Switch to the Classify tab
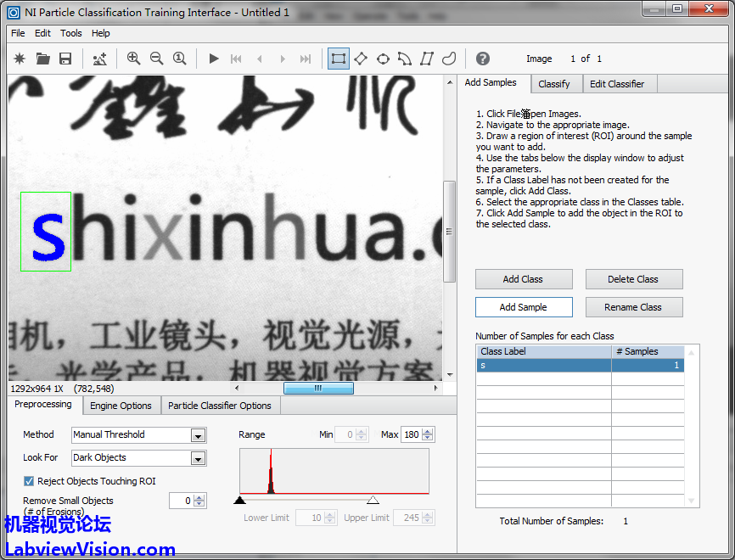Image resolution: width=735 pixels, height=560 pixels. (554, 84)
